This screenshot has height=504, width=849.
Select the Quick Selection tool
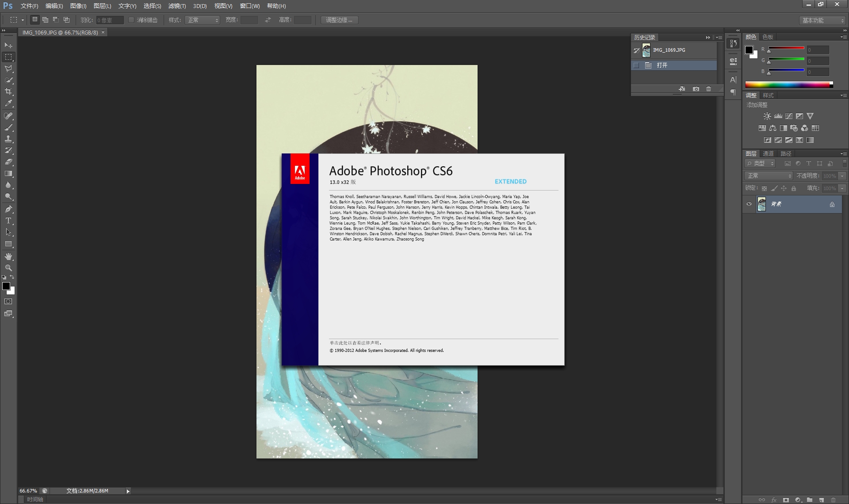(8, 80)
